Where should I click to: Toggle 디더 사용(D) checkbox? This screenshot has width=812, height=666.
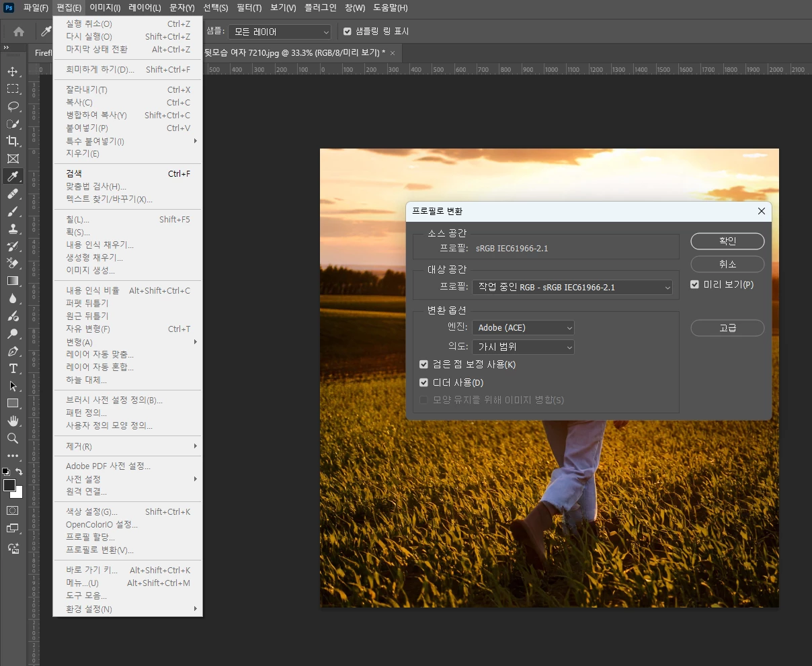[423, 382]
